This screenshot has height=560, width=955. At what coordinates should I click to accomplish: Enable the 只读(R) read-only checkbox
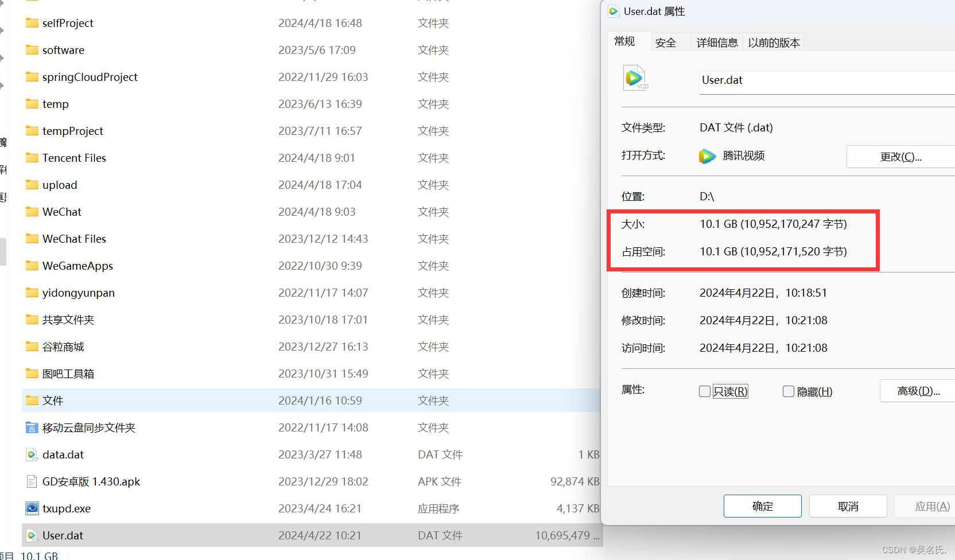[705, 391]
